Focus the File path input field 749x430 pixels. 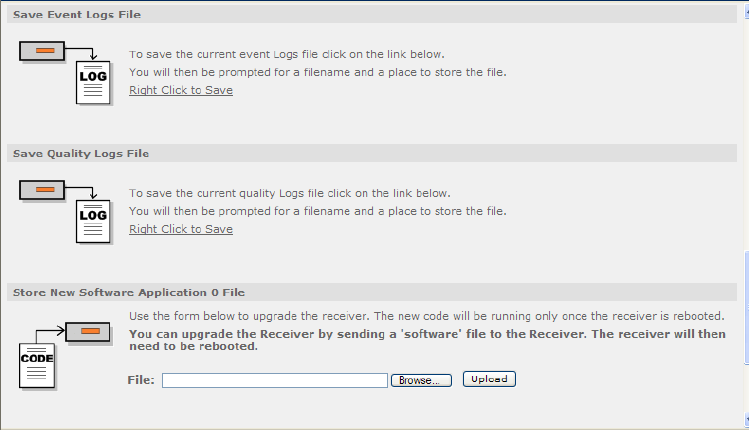click(x=274, y=380)
